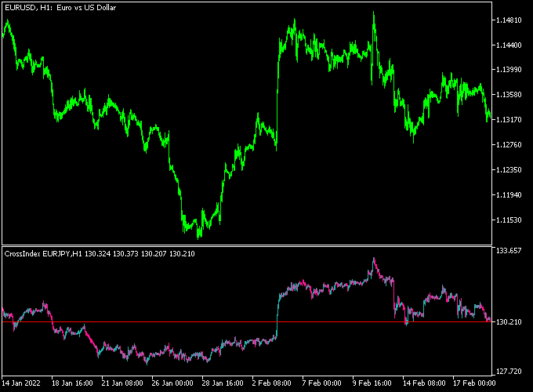Click the 26 Jan 00:00 time label

pos(172,383)
